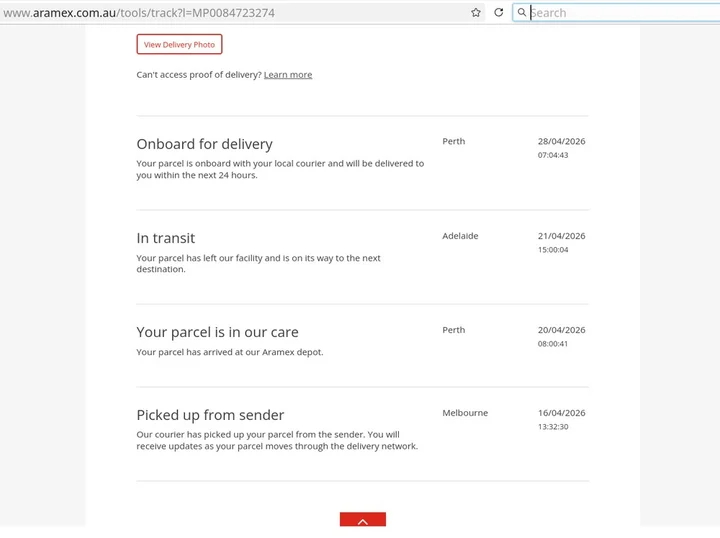Reload the Aramex tracking page

pyautogui.click(x=499, y=12)
